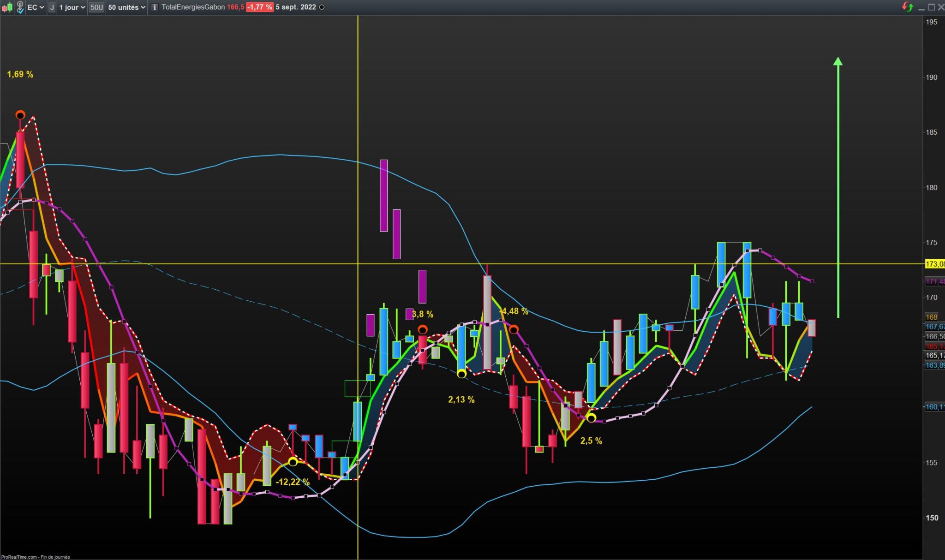This screenshot has width=945, height=560.
Task: Maximize the chart window
Action: (931, 7)
